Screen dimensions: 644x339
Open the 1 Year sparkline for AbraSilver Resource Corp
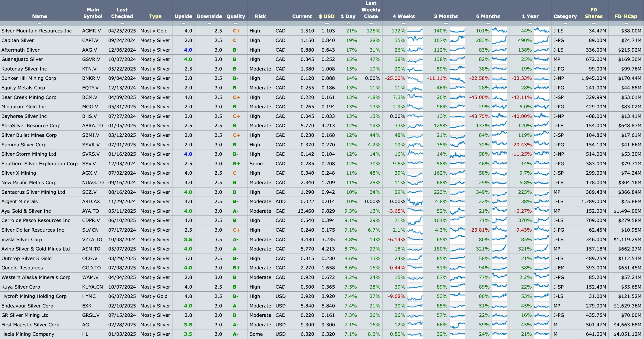pos(541,125)
